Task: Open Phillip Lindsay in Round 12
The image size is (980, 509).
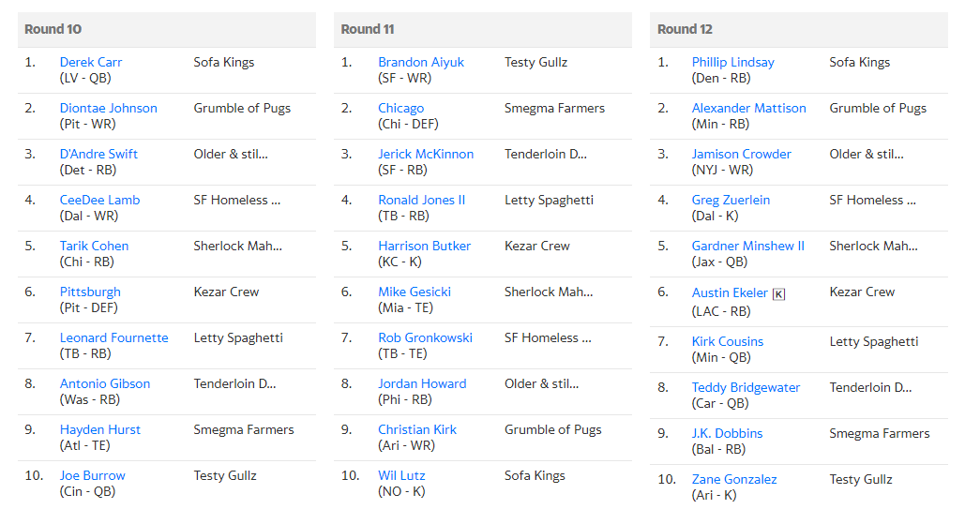Action: pos(733,62)
